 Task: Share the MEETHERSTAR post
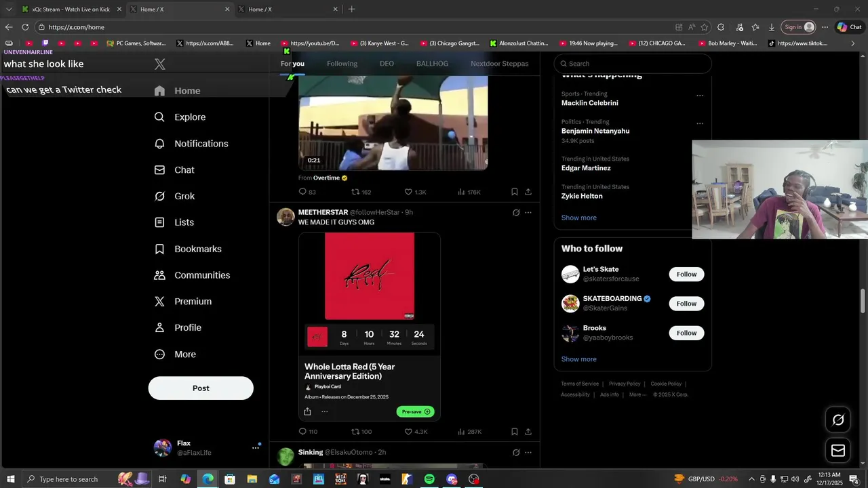point(528,432)
